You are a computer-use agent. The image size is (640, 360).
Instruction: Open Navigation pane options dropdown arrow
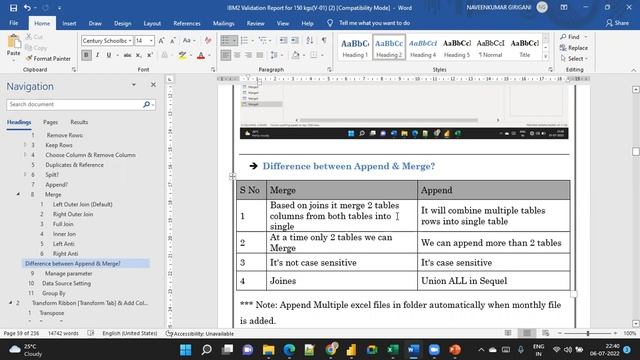133,84
